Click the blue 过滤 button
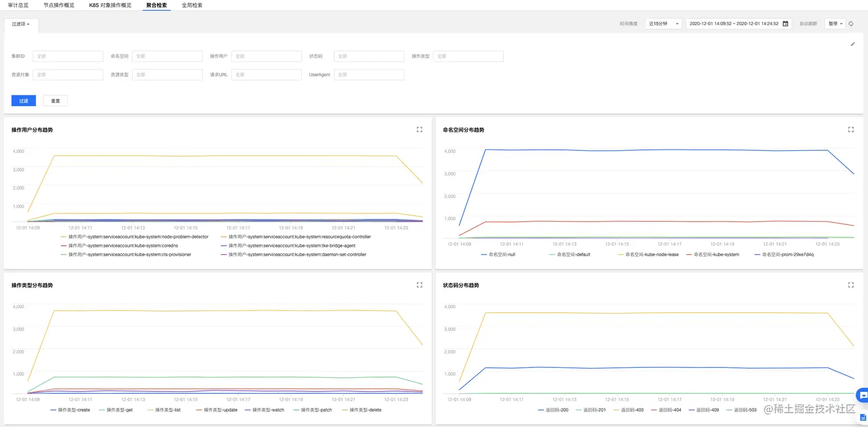This screenshot has height=427, width=868. pyautogui.click(x=24, y=101)
